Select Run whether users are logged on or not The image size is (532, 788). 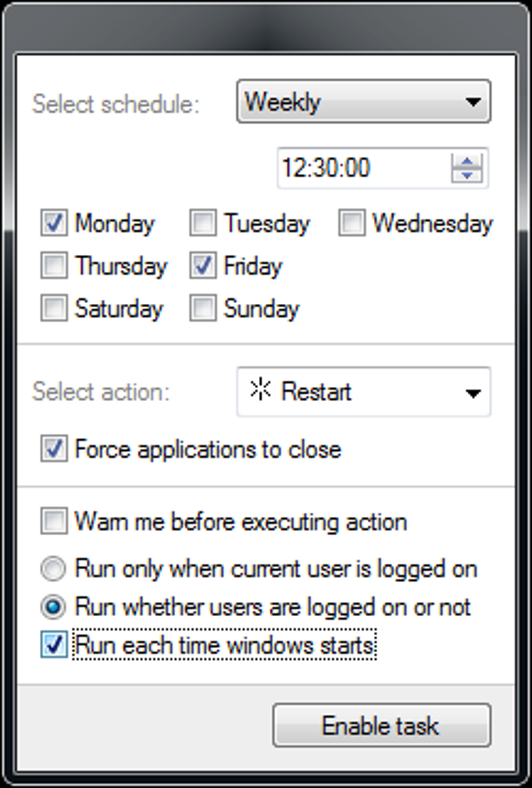click(x=53, y=607)
